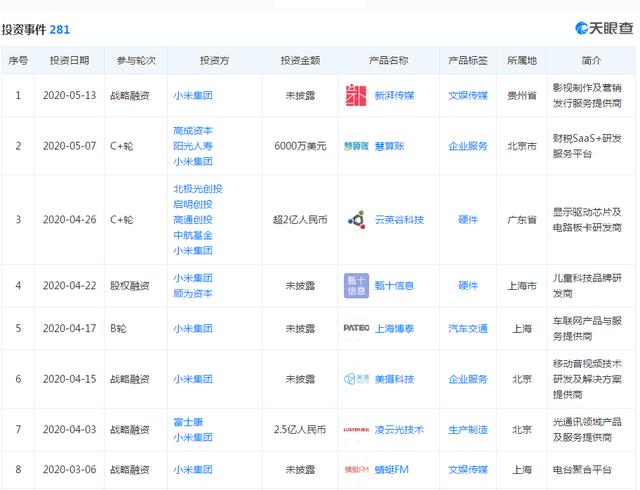The width and height of the screenshot is (640, 490).
Task: Click the 简介 column header
Action: tap(591, 60)
